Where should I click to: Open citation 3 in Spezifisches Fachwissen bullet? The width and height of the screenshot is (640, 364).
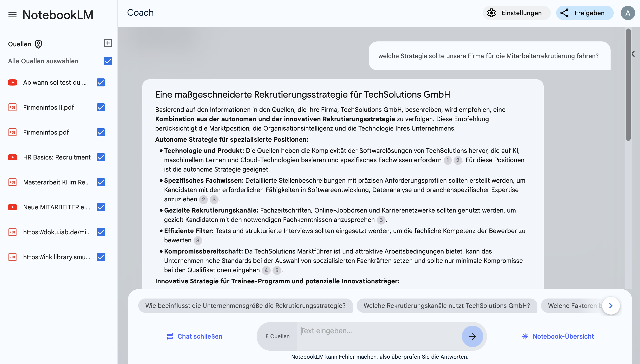pyautogui.click(x=214, y=200)
